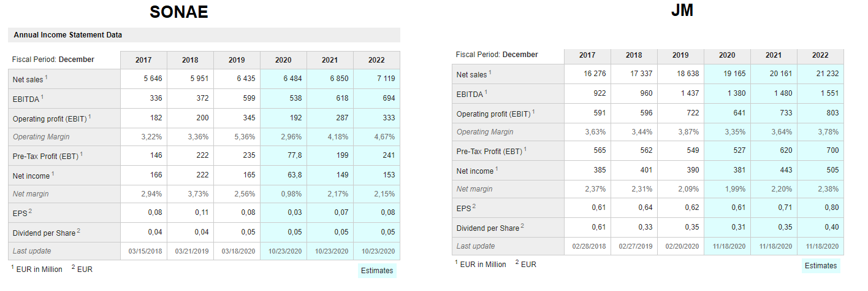Click Pre-Tax Profit (EBT) label in JM table
The image size is (868, 291).
(491, 151)
